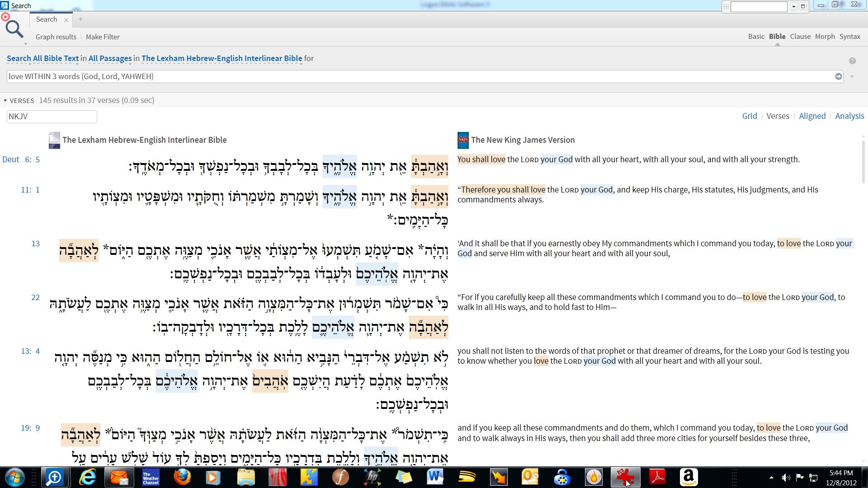868x488 pixels.
Task: Switch to Syntax search type
Action: (x=849, y=37)
